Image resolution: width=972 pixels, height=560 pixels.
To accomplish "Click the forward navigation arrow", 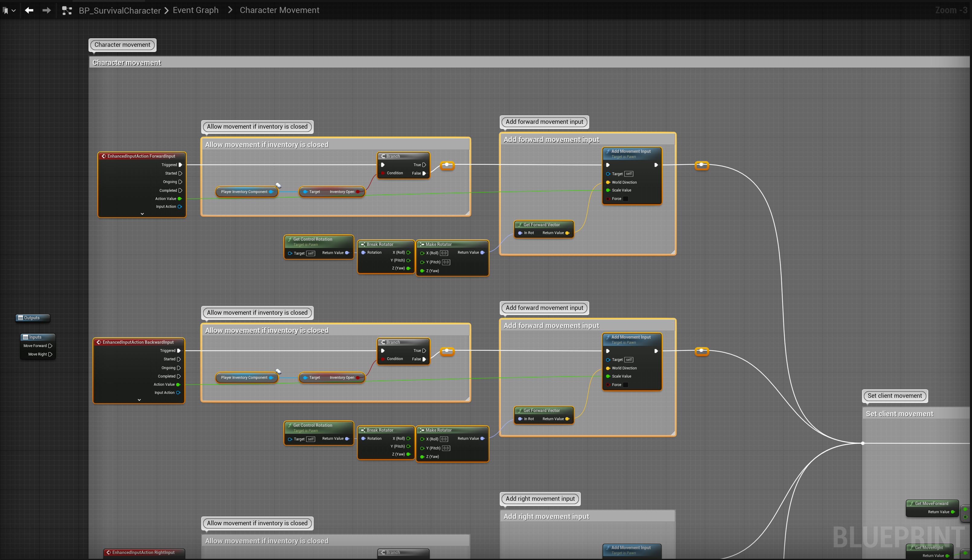I will [46, 10].
